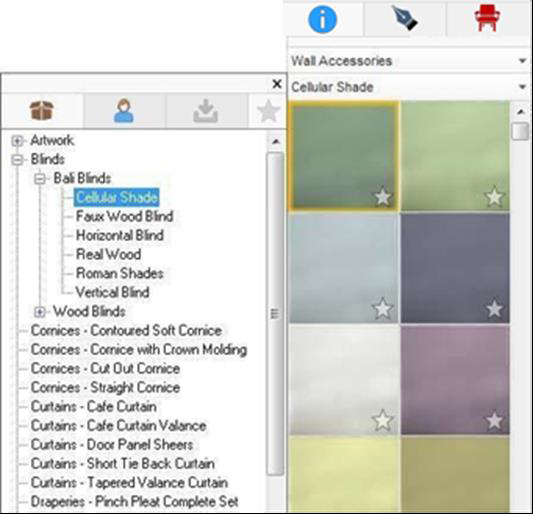Image resolution: width=533 pixels, height=514 pixels.
Task: Toggle favorite star on purple swatch
Action: (x=494, y=421)
